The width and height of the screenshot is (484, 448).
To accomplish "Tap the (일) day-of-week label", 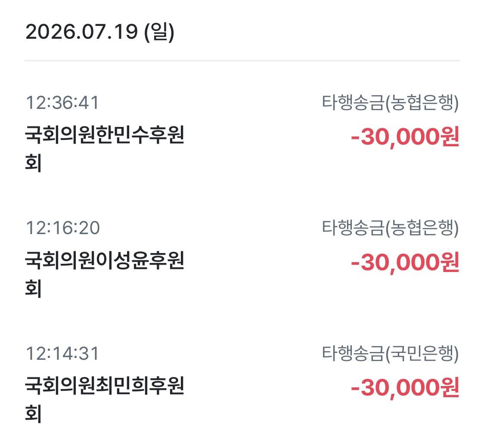I will click(x=159, y=32).
